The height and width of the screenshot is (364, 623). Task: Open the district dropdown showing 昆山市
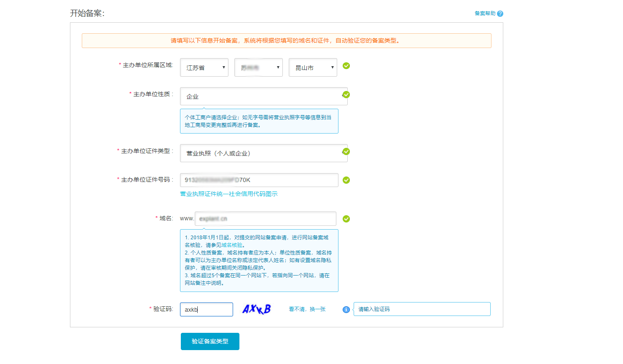[313, 67]
